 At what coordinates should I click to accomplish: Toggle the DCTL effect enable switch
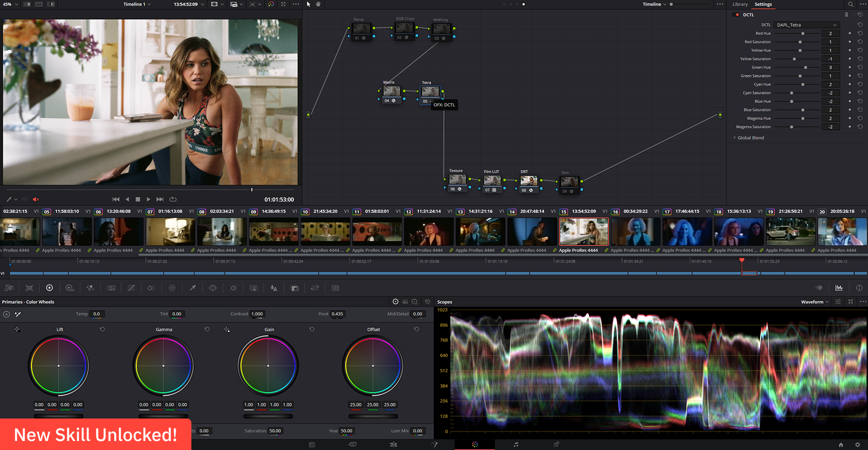point(737,15)
